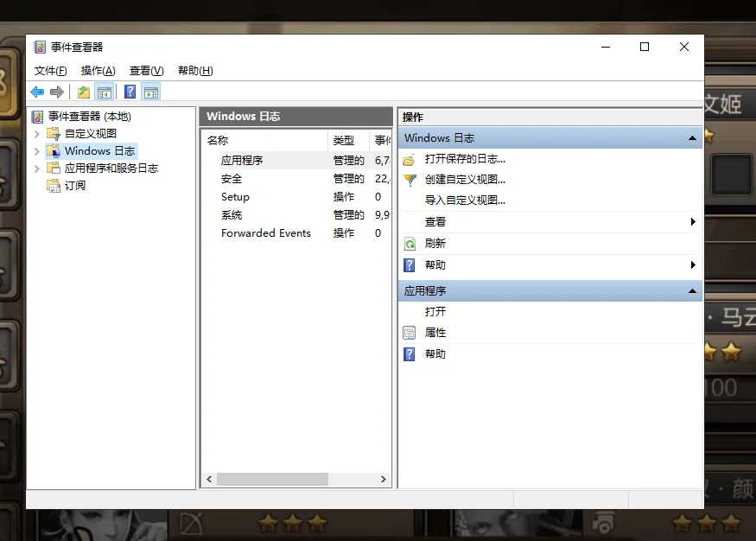Screen dimensions: 756x541
Task: Select Windows 日志 in the tree
Action: [x=100, y=151]
